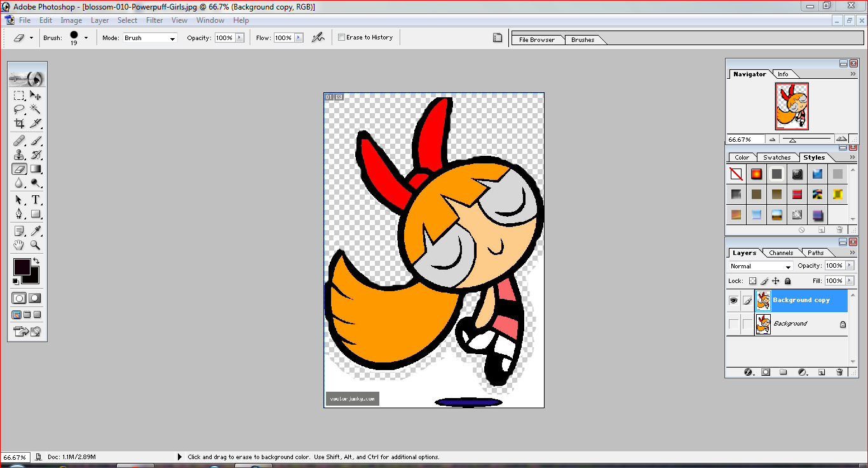Open the Flow slider arrow
868x468 pixels.
coord(298,38)
